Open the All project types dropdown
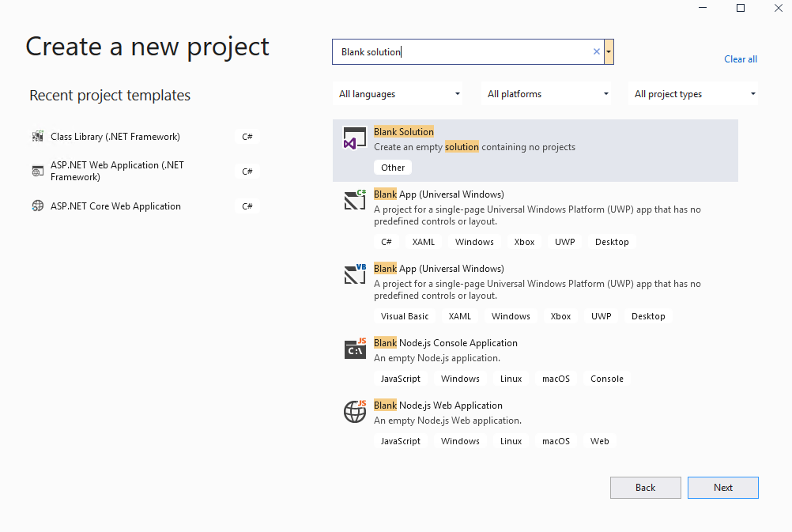 tap(695, 94)
